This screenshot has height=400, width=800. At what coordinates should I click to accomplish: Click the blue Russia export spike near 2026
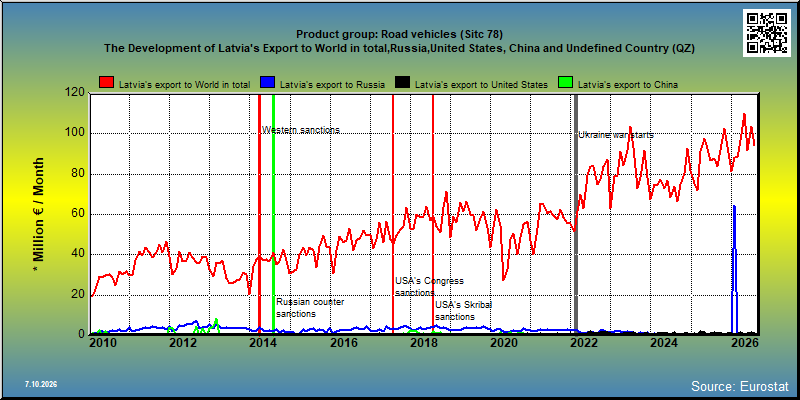pos(734,269)
